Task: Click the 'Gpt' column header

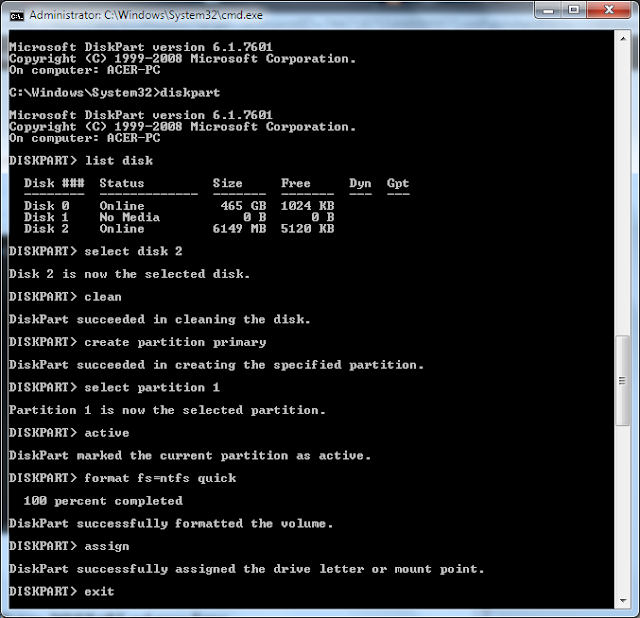Action: (398, 184)
